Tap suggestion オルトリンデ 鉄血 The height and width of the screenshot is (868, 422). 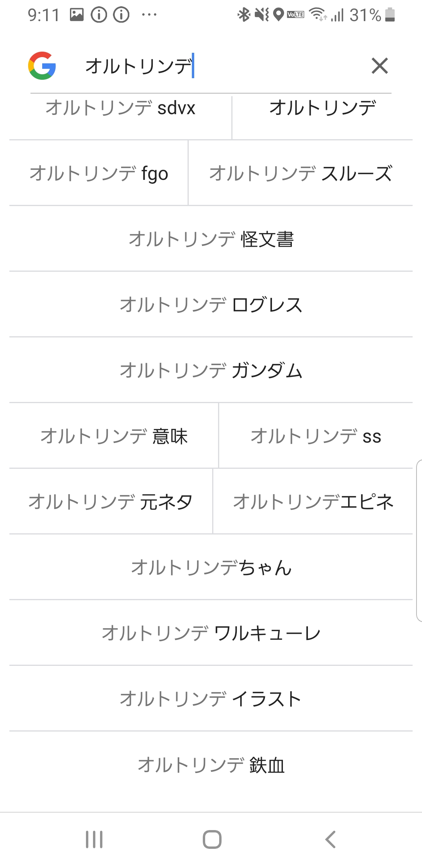point(211,765)
